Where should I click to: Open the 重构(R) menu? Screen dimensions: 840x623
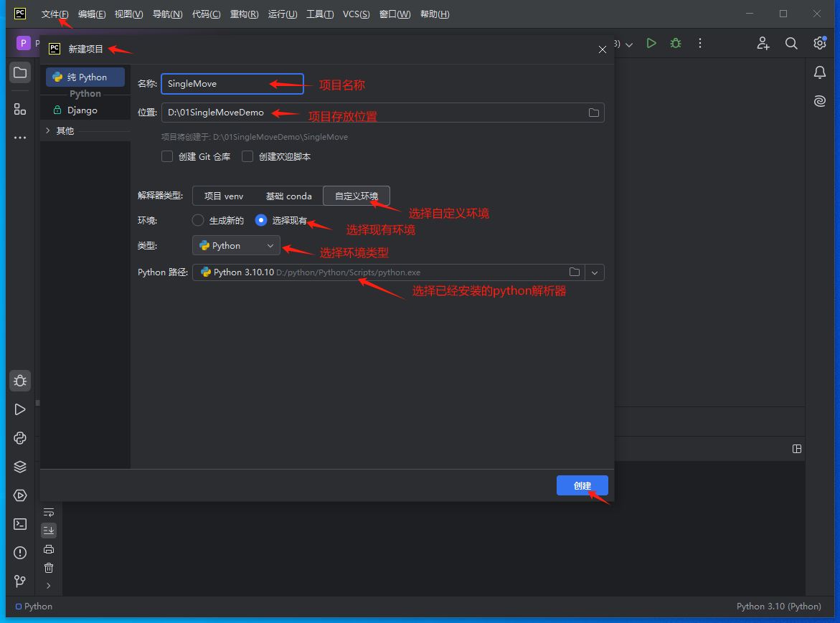(245, 14)
